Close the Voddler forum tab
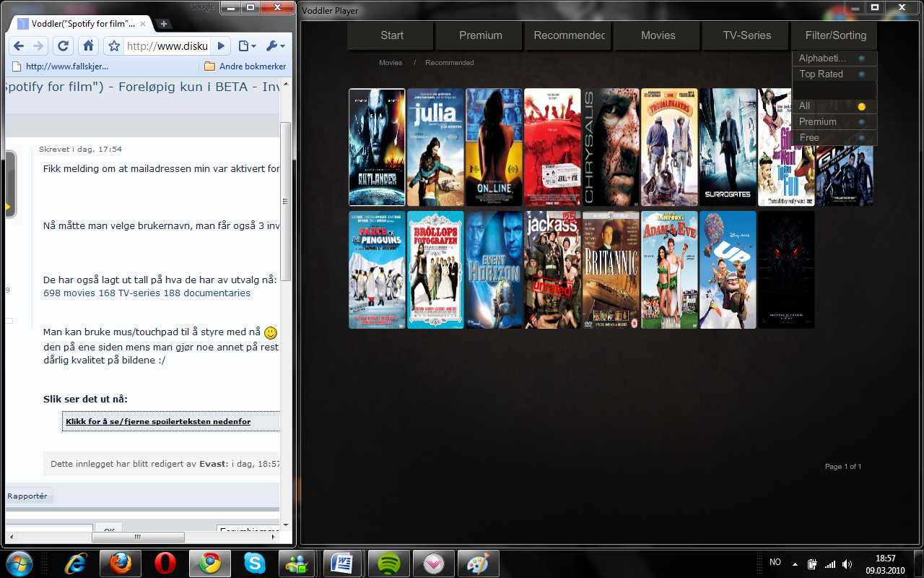 click(143, 23)
